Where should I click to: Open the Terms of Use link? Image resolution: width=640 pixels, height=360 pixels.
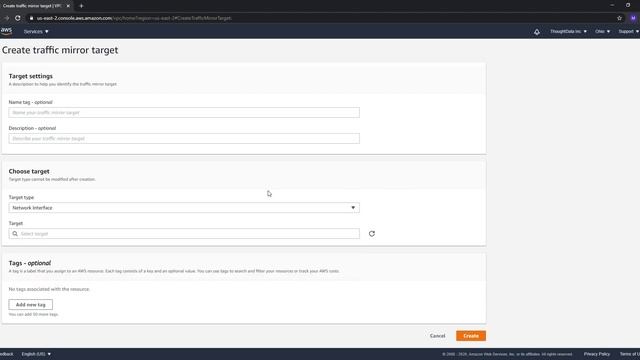629,354
